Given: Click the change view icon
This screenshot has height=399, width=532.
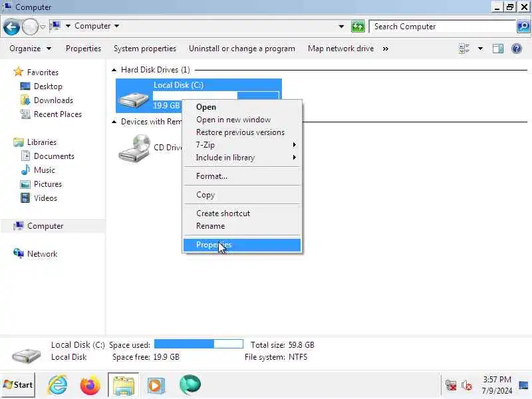Looking at the screenshot, I should tap(464, 49).
